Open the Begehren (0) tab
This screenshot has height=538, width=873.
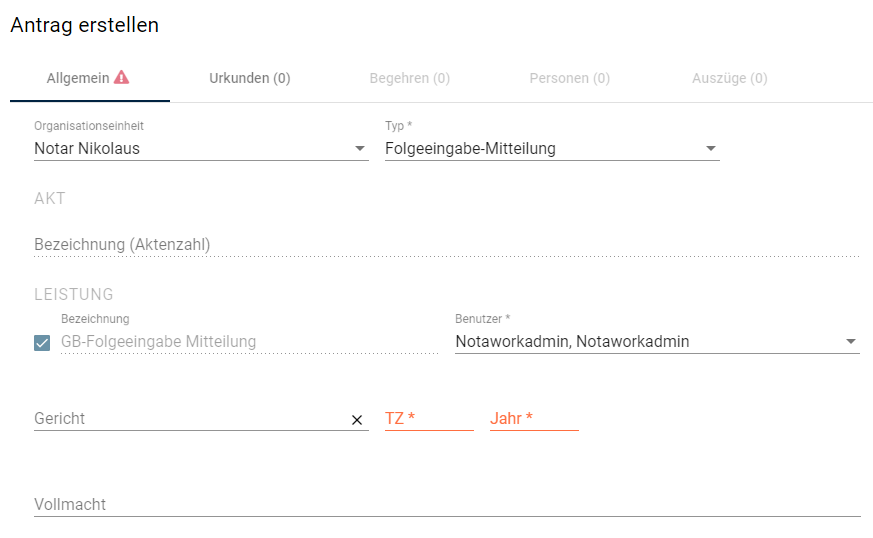(x=410, y=79)
